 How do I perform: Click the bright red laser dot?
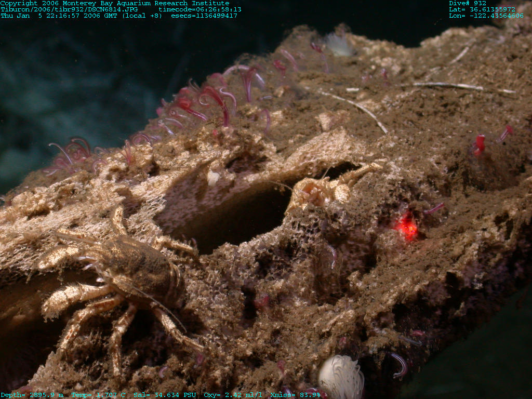pos(406,228)
